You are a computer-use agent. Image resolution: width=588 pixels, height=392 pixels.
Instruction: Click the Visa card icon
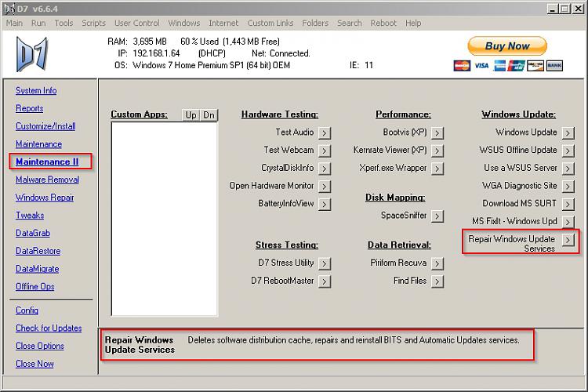481,66
